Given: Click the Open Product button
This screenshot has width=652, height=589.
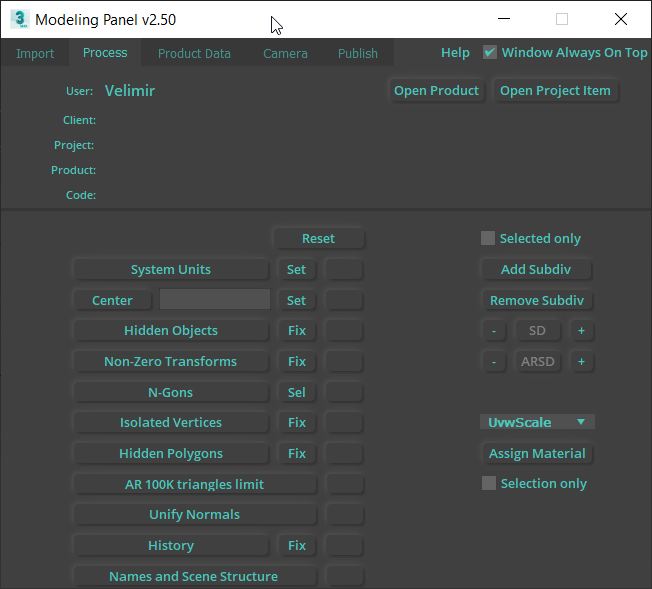Looking at the screenshot, I should pos(436,90).
